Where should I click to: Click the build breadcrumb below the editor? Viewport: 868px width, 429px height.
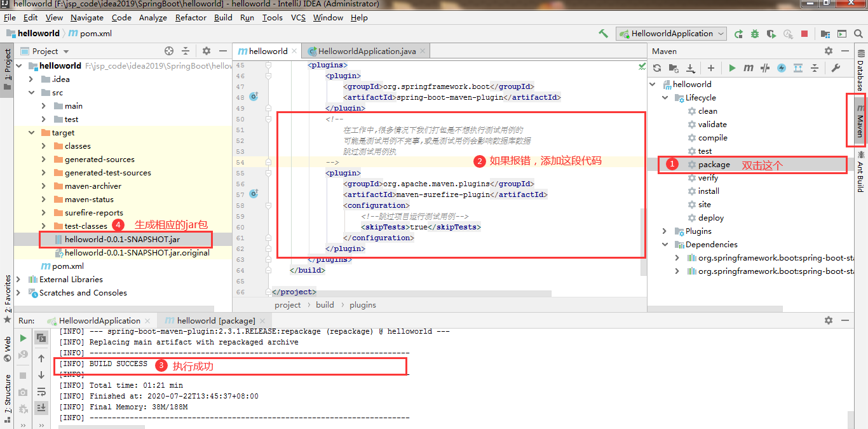coord(325,305)
